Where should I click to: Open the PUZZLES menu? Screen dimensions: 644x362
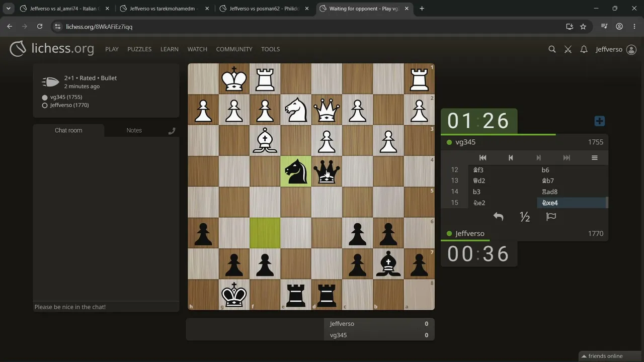pos(139,49)
